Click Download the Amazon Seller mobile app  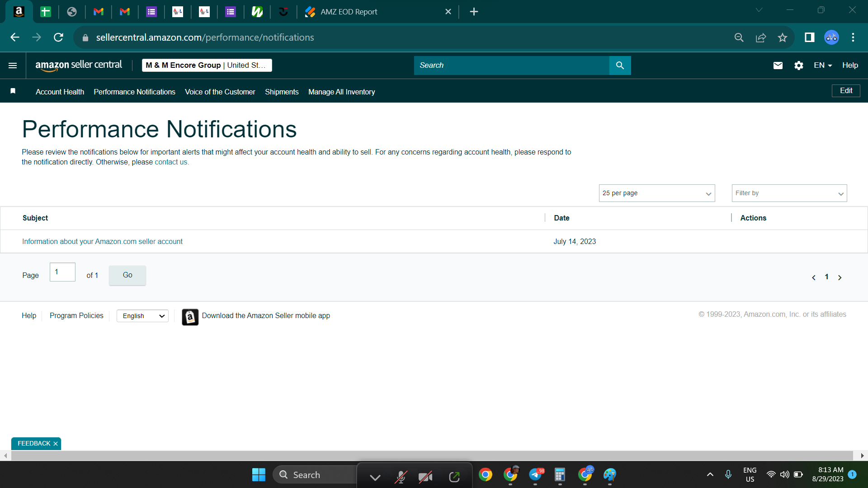coord(266,316)
